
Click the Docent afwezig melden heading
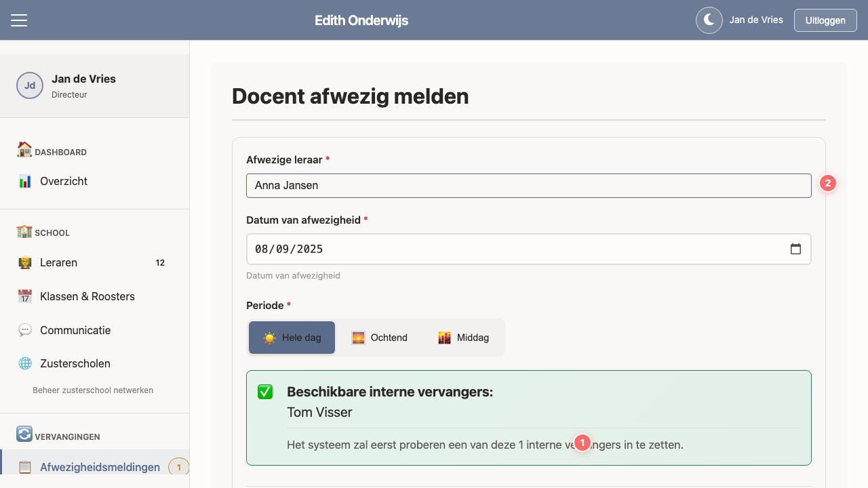click(x=351, y=96)
